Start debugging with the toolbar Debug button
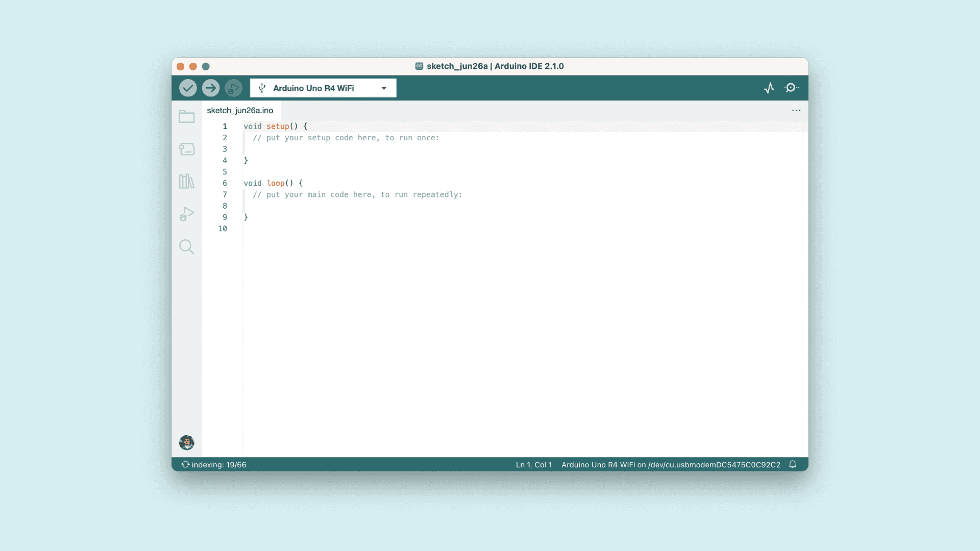 (233, 88)
